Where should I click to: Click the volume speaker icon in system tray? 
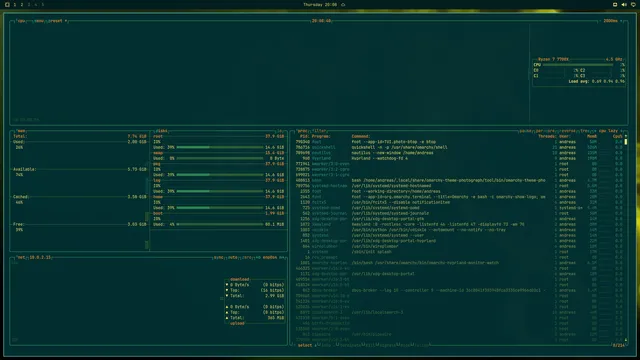pyautogui.click(x=624, y=4)
